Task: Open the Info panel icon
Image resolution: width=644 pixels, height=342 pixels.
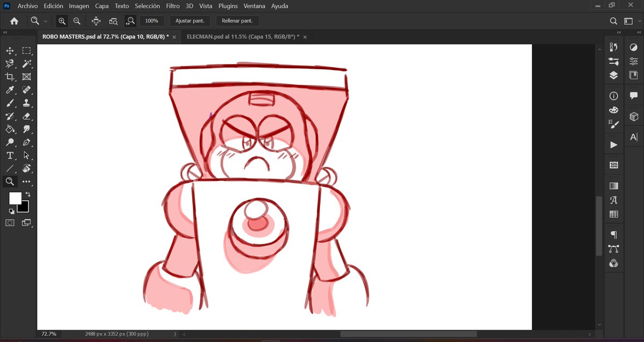Action: click(x=613, y=96)
